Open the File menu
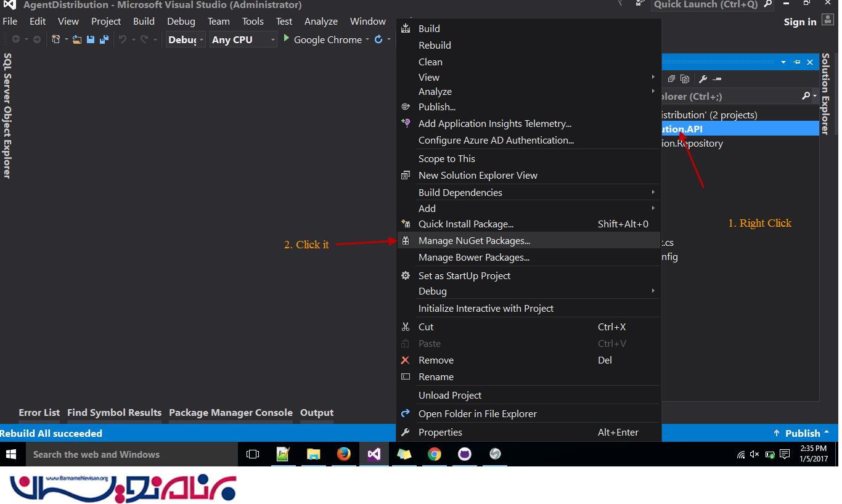842x504 pixels. (10, 21)
